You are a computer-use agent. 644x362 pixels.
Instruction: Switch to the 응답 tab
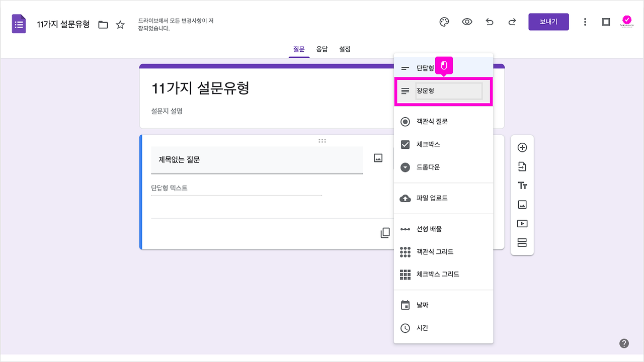click(322, 49)
